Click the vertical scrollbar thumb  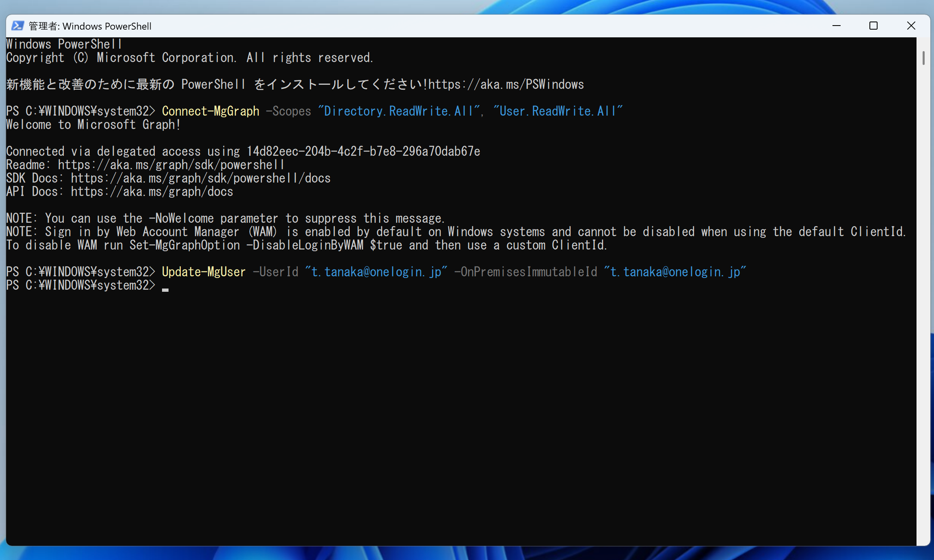[923, 58]
